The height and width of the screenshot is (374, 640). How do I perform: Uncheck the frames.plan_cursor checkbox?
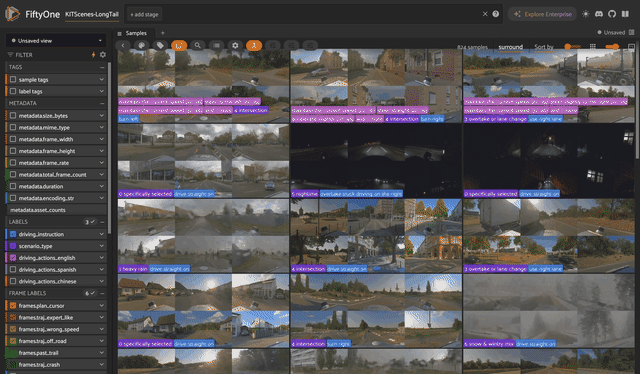pyautogui.click(x=13, y=305)
